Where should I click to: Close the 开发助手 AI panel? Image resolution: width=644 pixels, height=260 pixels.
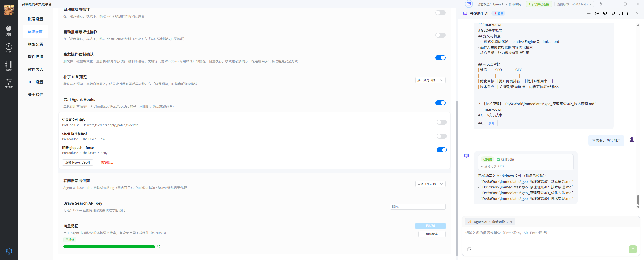pyautogui.click(x=637, y=13)
